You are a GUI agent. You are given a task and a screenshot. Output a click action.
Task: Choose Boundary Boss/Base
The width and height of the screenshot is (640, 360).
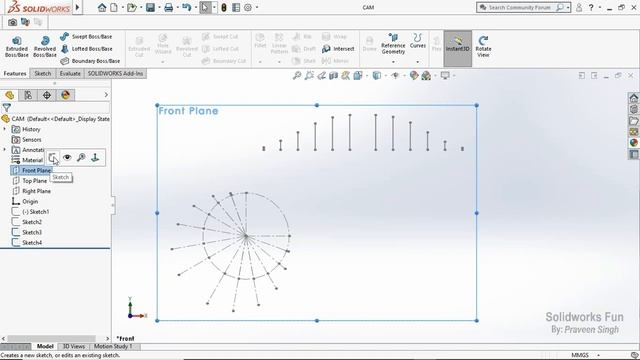click(x=90, y=61)
